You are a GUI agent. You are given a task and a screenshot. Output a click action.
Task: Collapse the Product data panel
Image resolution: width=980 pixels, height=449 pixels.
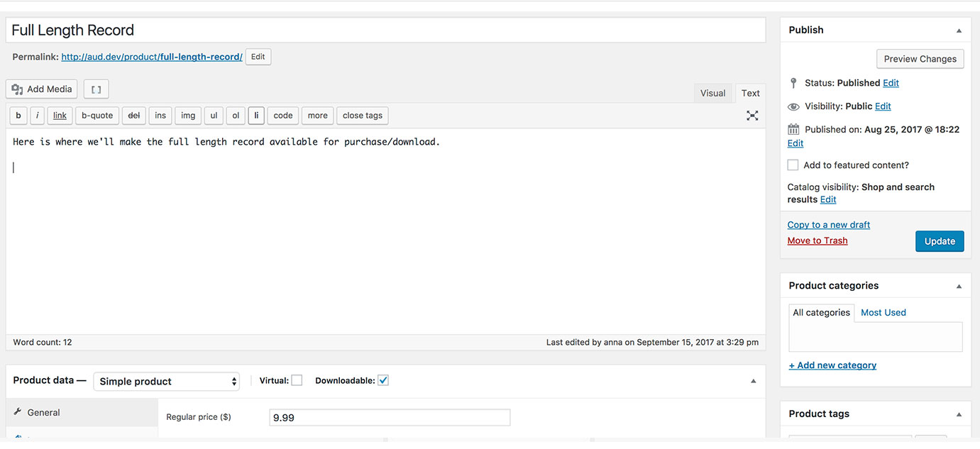pos(754,381)
